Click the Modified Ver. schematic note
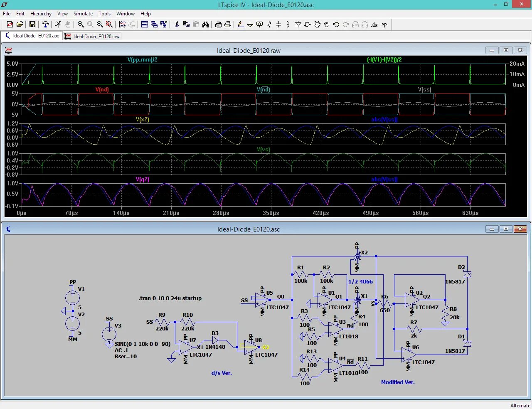This screenshot has width=532, height=409. pyautogui.click(x=398, y=382)
